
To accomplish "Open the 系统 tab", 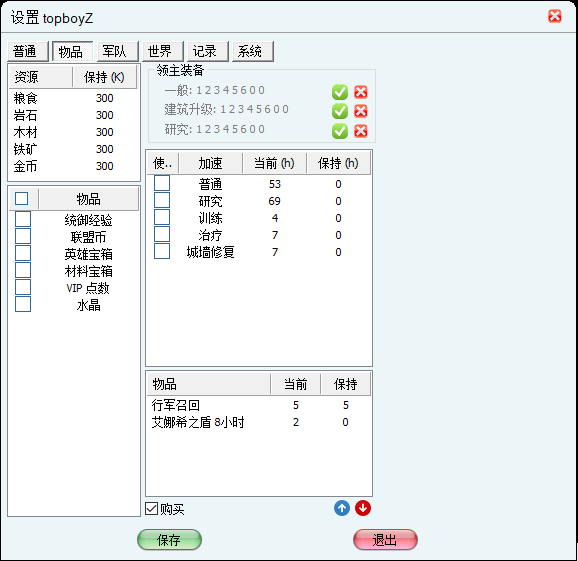I will click(x=253, y=51).
